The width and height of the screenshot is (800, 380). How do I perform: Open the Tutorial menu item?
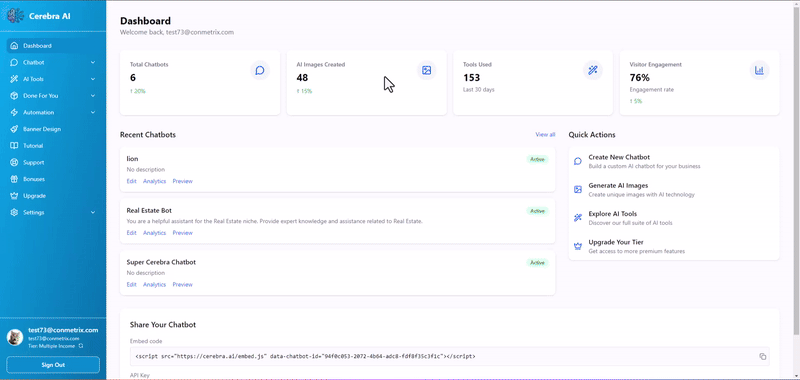(x=53, y=146)
